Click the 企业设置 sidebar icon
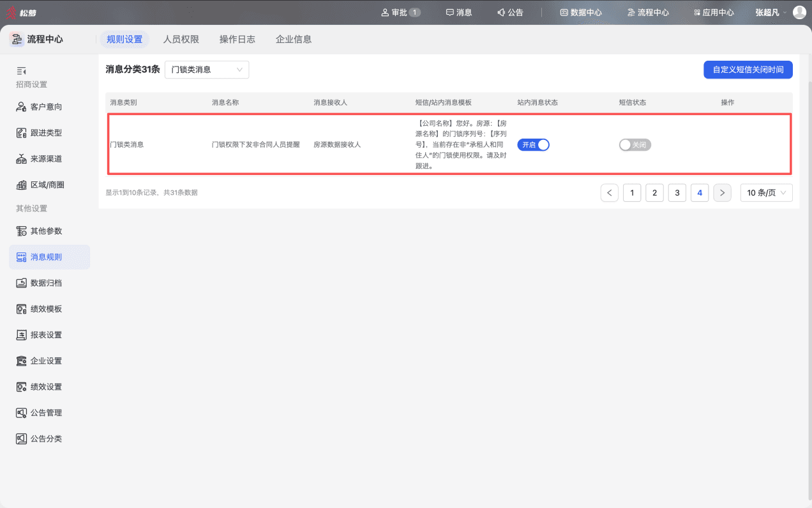The width and height of the screenshot is (812, 508). 21,361
